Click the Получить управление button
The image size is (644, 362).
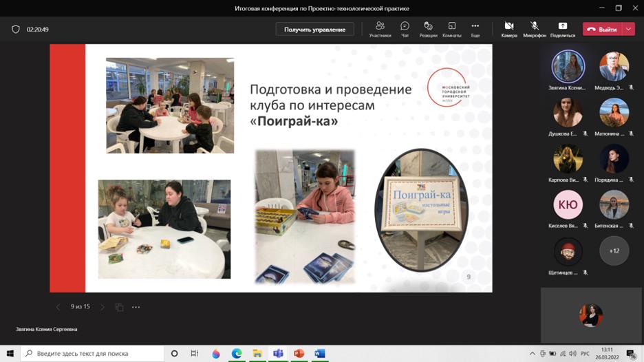click(x=314, y=30)
